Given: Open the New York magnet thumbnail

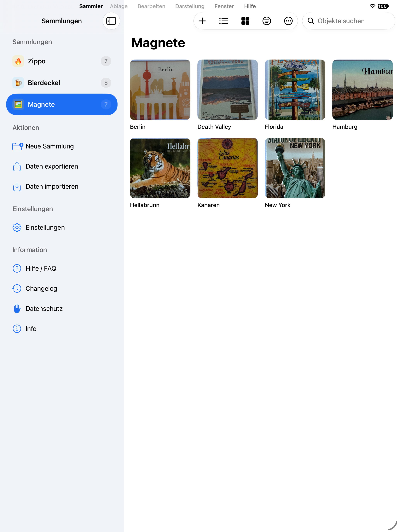Looking at the screenshot, I should 295,168.
